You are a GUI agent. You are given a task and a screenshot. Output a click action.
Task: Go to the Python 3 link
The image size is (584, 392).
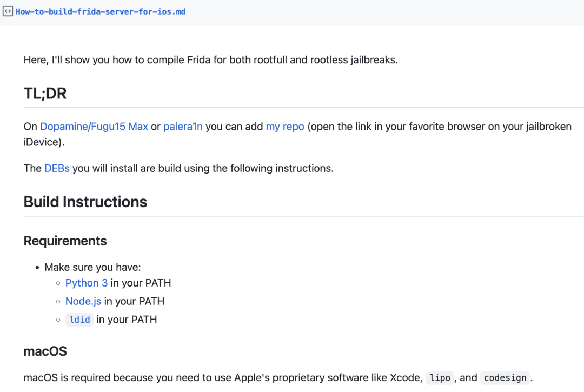pos(87,283)
